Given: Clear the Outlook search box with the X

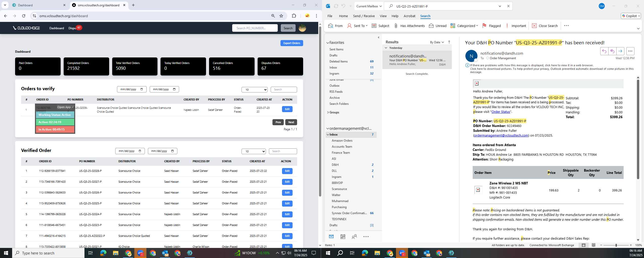Looking at the screenshot, I should pos(508,6).
